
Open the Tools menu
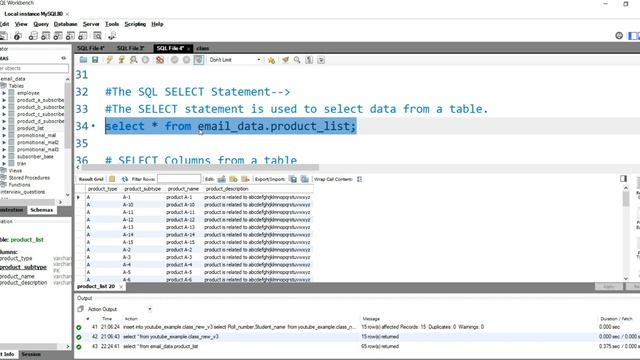(112, 24)
